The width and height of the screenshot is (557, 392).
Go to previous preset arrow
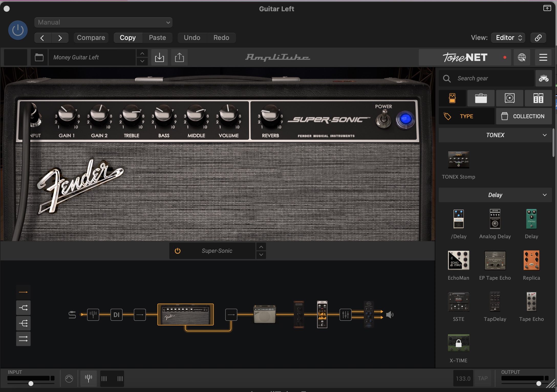click(x=42, y=38)
